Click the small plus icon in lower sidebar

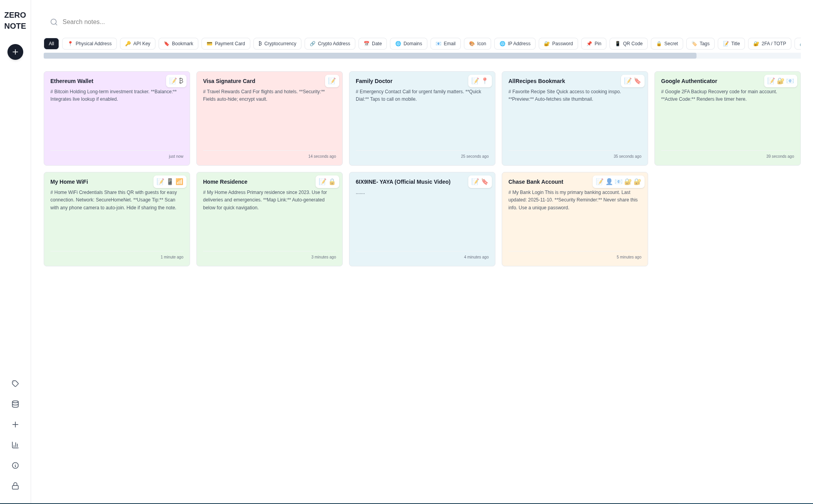[x=15, y=425]
